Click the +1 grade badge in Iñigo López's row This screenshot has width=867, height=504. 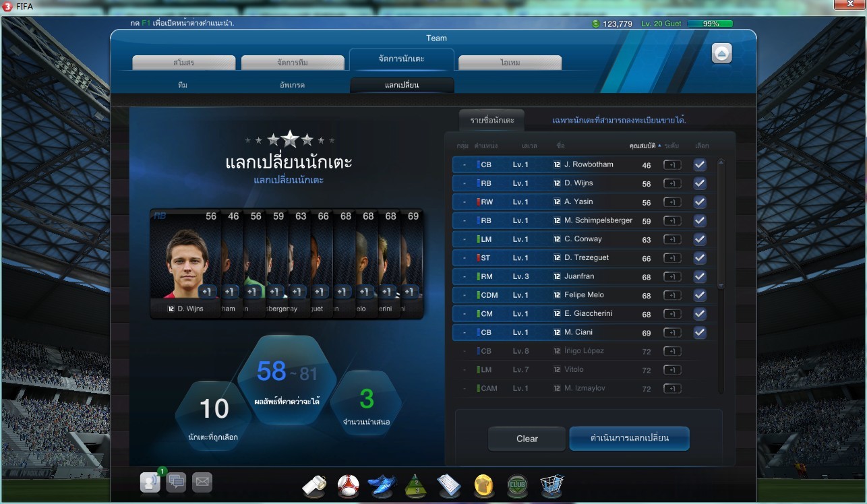point(672,351)
